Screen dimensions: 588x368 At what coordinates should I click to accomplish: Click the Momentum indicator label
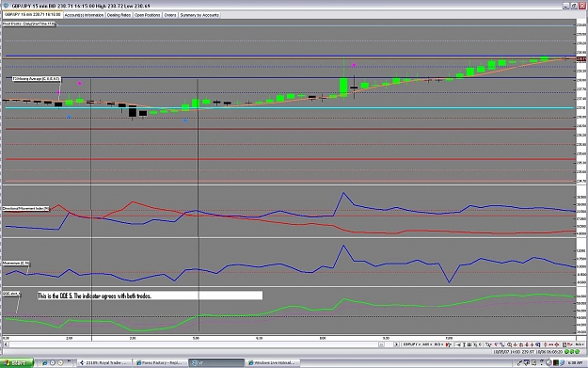16,264
